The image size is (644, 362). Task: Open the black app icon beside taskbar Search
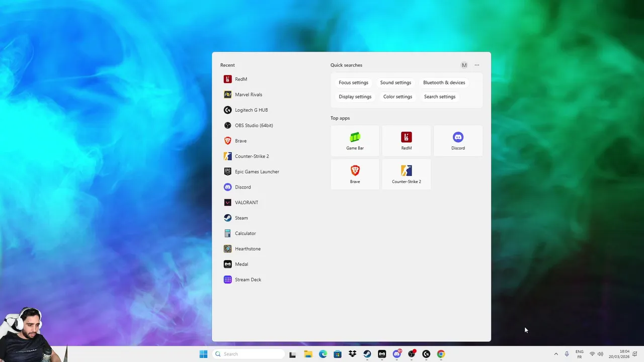pyautogui.click(x=292, y=354)
